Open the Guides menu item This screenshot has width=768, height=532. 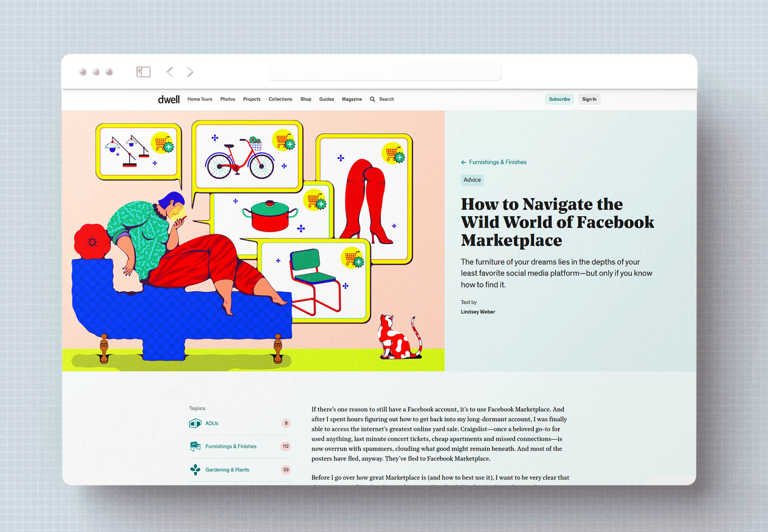pyautogui.click(x=326, y=99)
